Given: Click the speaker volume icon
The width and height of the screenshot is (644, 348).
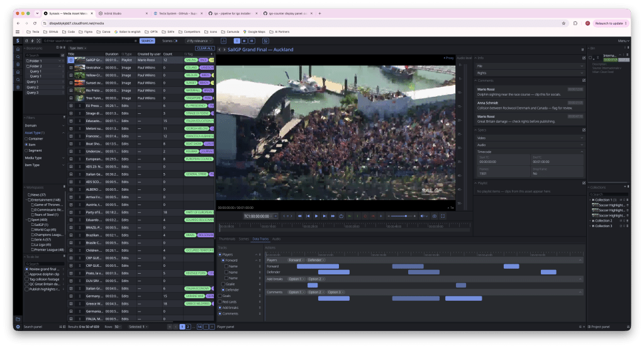Looking at the screenshot, I should point(422,216).
